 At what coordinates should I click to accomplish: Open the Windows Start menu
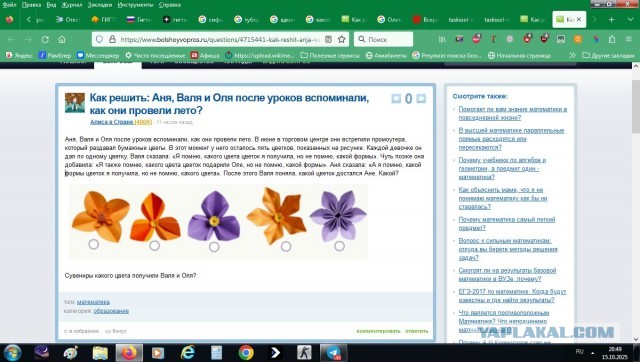point(13,352)
